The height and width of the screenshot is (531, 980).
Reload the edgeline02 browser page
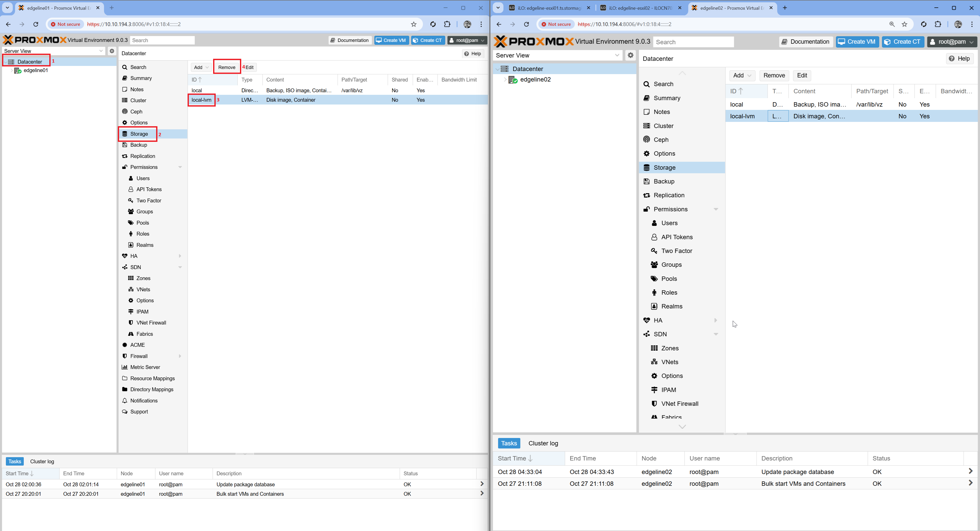coord(526,24)
